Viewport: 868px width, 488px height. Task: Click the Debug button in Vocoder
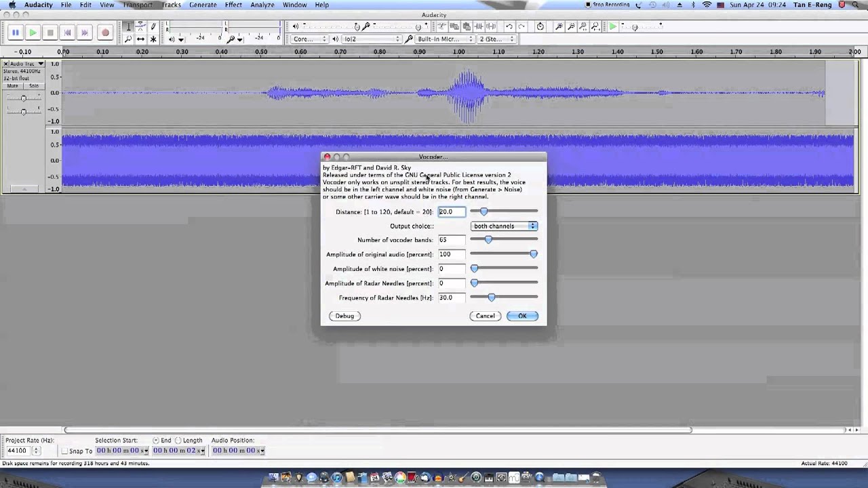coord(344,316)
